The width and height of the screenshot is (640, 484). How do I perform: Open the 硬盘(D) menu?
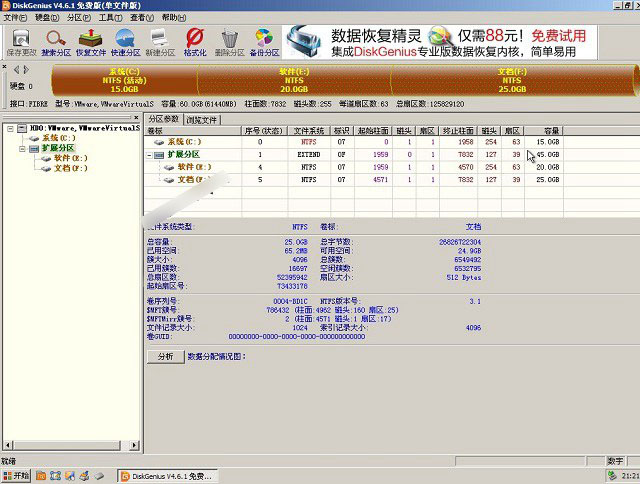tap(47, 18)
